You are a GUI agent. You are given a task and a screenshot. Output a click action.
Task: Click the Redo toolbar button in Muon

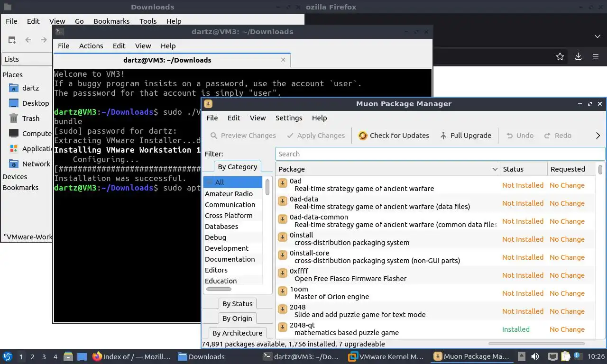click(x=558, y=136)
